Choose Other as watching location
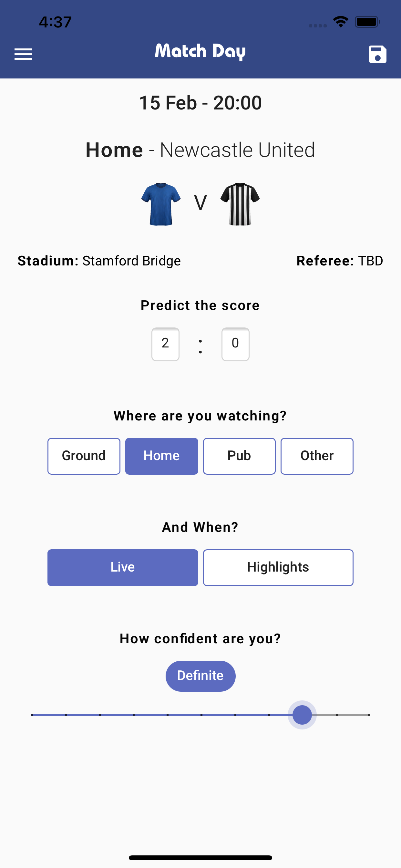This screenshot has height=868, width=401. (317, 456)
